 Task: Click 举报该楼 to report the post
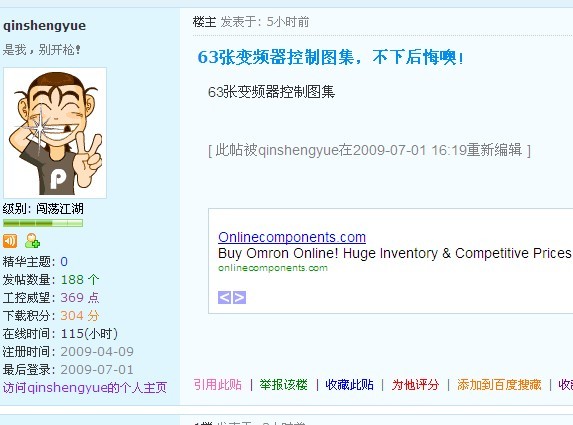(284, 384)
